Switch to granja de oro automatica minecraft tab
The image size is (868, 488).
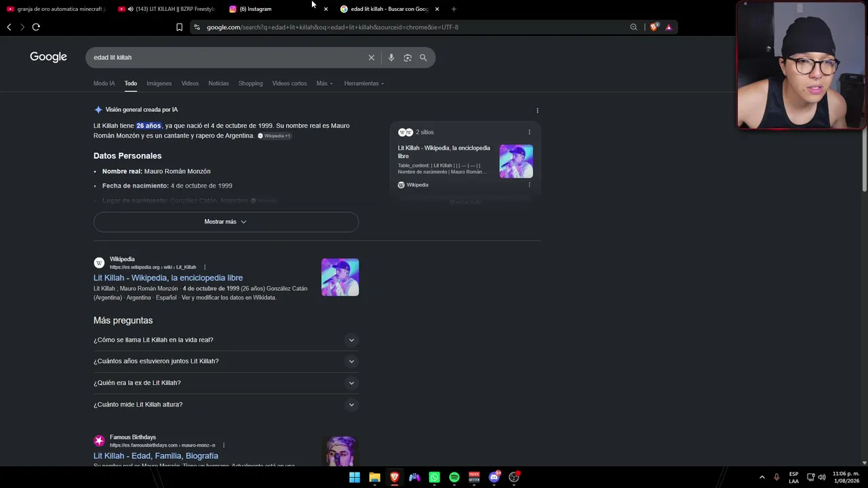click(x=56, y=9)
